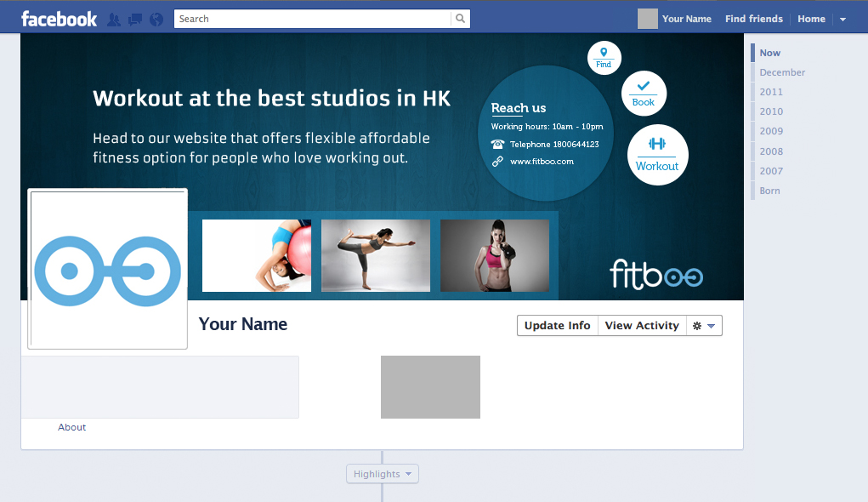Click the link chain icon beside website

497,162
